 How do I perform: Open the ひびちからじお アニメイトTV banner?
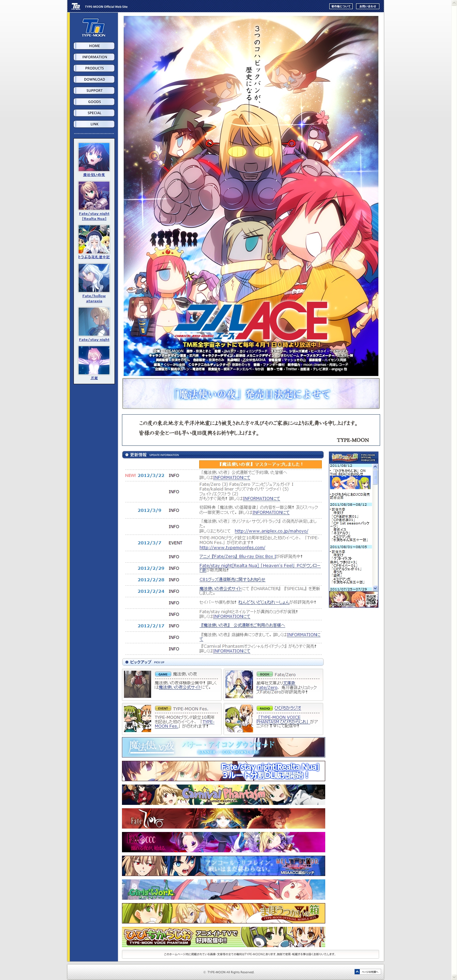[223, 937]
